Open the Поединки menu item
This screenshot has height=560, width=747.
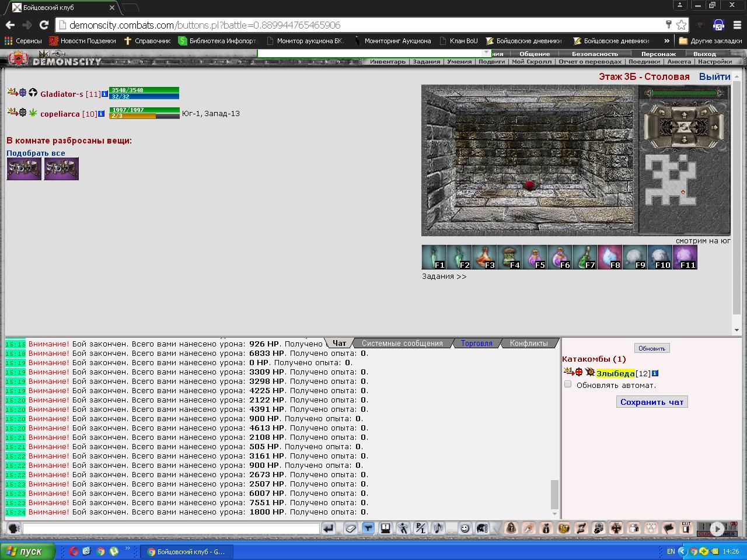[x=644, y=61]
